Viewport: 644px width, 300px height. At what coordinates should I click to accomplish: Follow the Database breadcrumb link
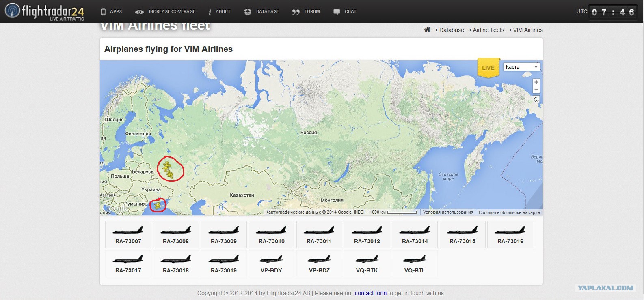coord(452,30)
